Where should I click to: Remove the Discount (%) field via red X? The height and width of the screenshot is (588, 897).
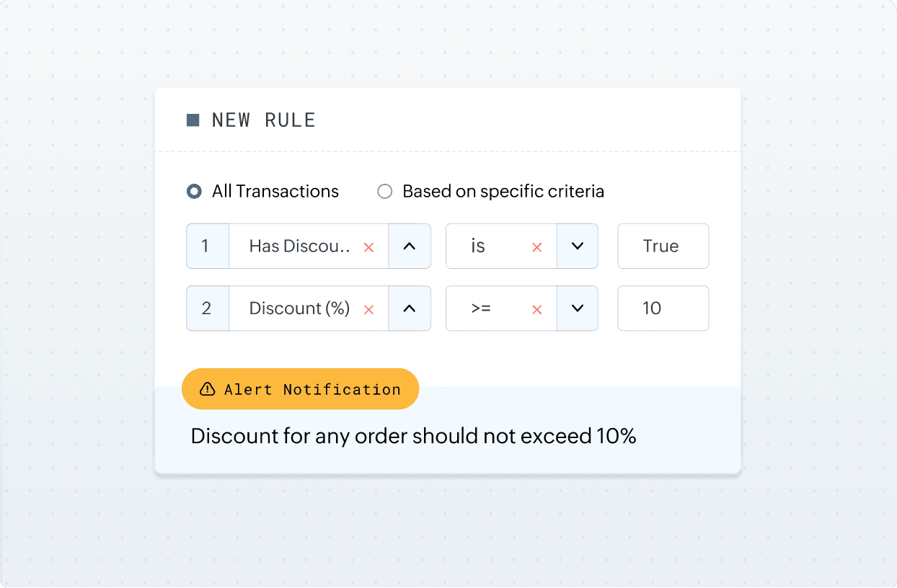coord(368,309)
